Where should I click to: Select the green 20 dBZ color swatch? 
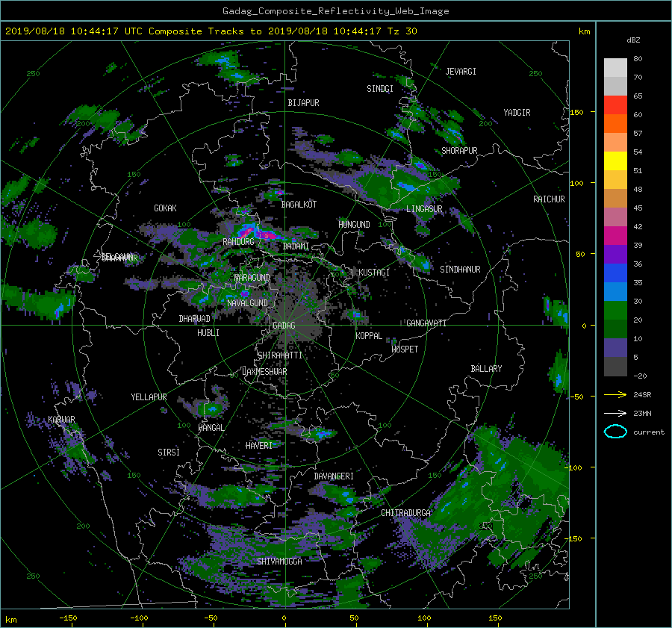point(615,311)
